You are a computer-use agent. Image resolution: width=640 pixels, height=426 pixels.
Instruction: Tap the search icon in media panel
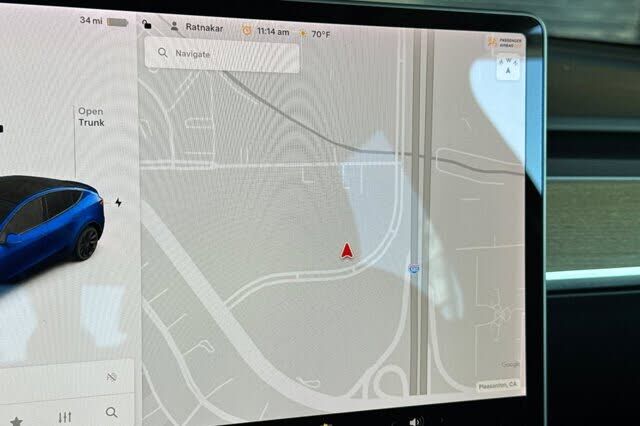(x=111, y=412)
